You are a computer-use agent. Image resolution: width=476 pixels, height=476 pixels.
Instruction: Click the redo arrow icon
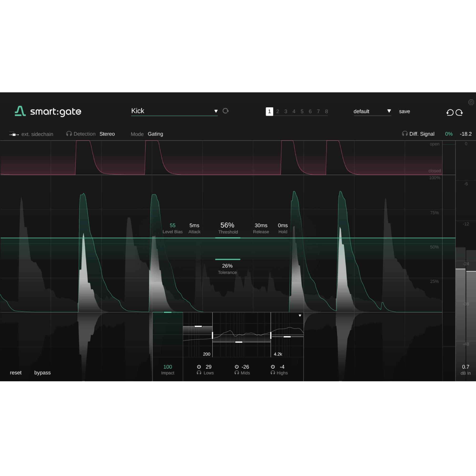pos(459,113)
